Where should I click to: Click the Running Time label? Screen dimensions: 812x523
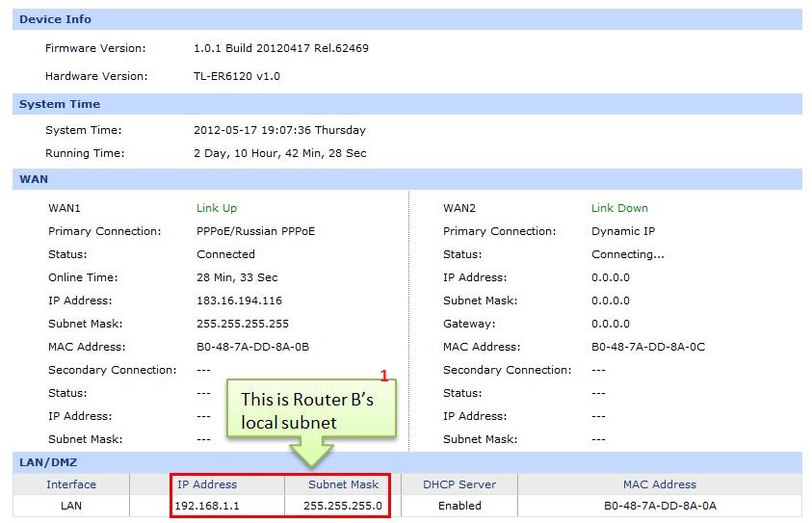pos(85,153)
